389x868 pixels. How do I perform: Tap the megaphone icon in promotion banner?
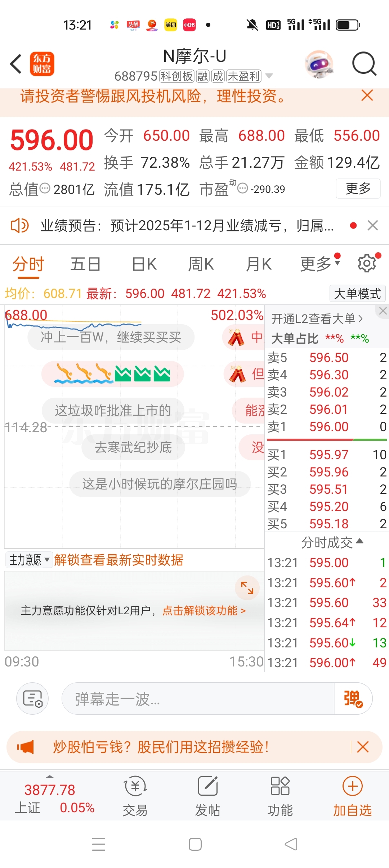tap(26, 747)
